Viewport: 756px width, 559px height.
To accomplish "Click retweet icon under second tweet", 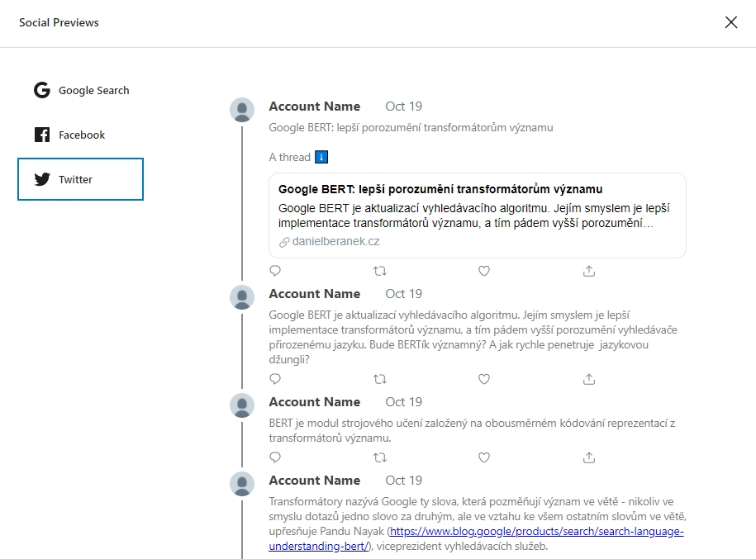I will click(x=380, y=379).
